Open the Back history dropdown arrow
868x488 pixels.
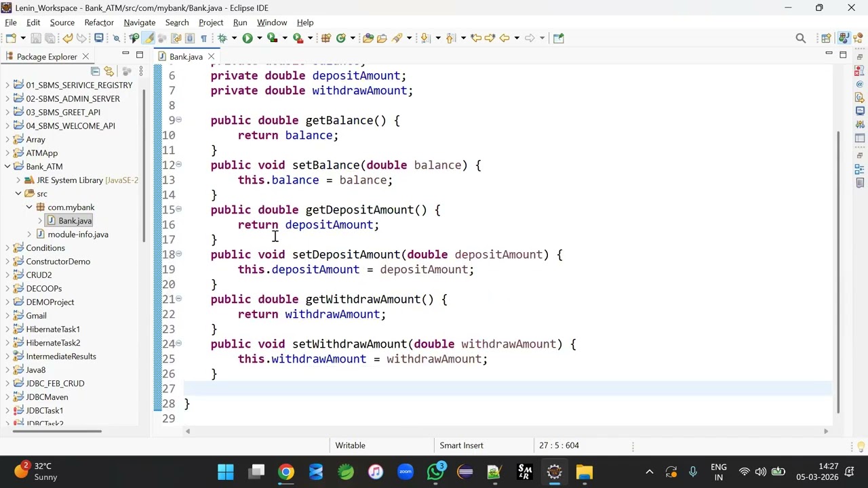click(x=517, y=38)
